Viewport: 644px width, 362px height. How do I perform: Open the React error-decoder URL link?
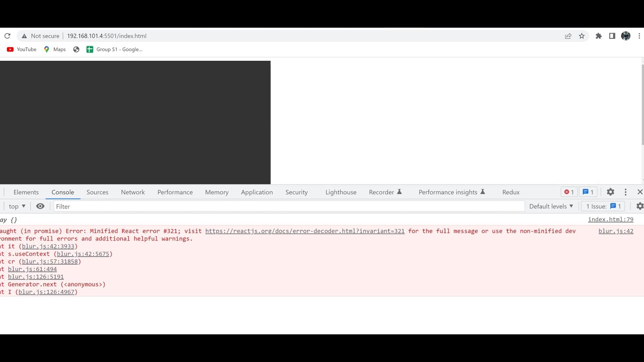[x=305, y=231]
